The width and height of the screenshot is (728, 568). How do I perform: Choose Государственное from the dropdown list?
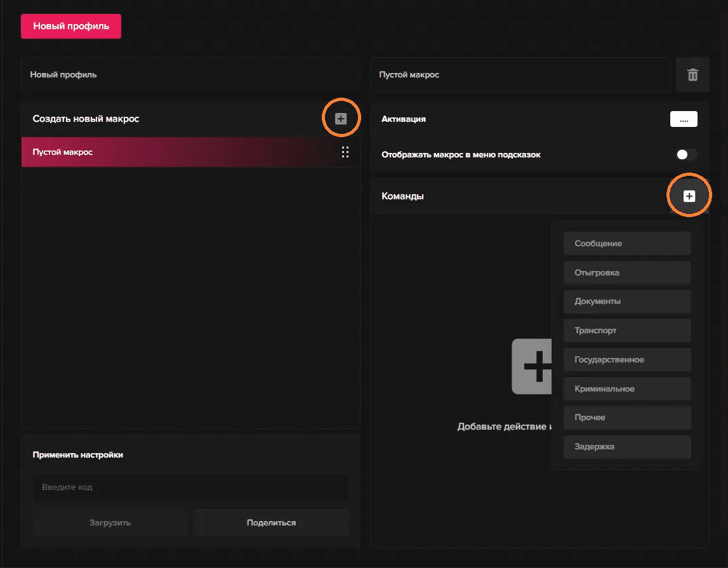(x=626, y=360)
